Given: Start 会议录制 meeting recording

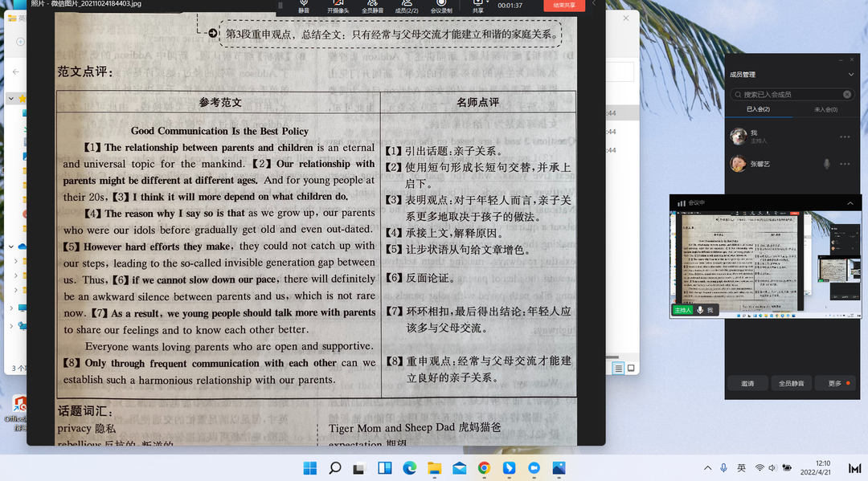Looking at the screenshot, I should 440,5.
